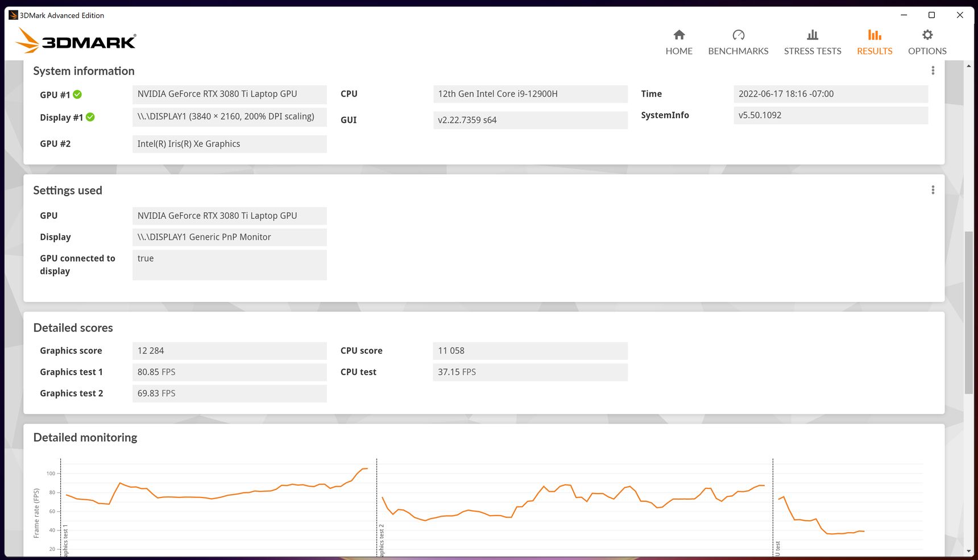Screen dimensions: 978x560
Task: Click the window title 3DMark Advanced Edition
Action: tap(62, 15)
